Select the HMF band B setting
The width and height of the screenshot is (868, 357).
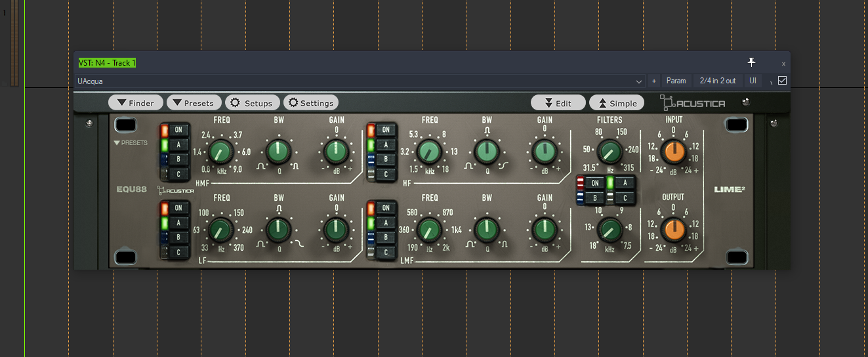point(178,159)
